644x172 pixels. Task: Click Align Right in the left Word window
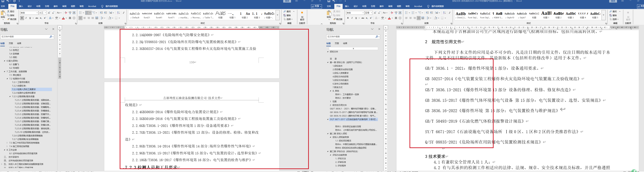88,18
